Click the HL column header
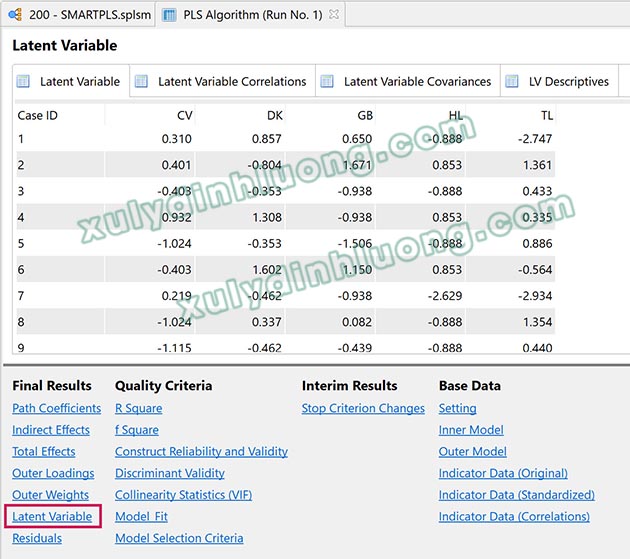The height and width of the screenshot is (559, 630). [x=456, y=116]
